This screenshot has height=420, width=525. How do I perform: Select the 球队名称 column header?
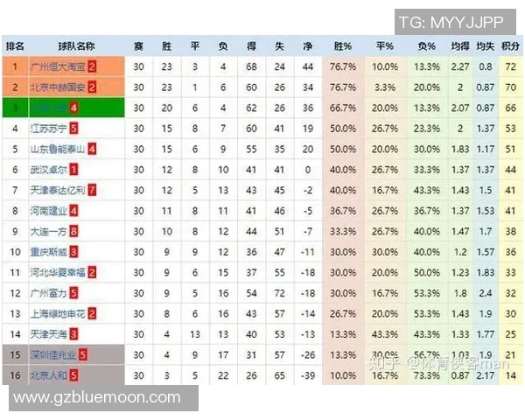76,46
